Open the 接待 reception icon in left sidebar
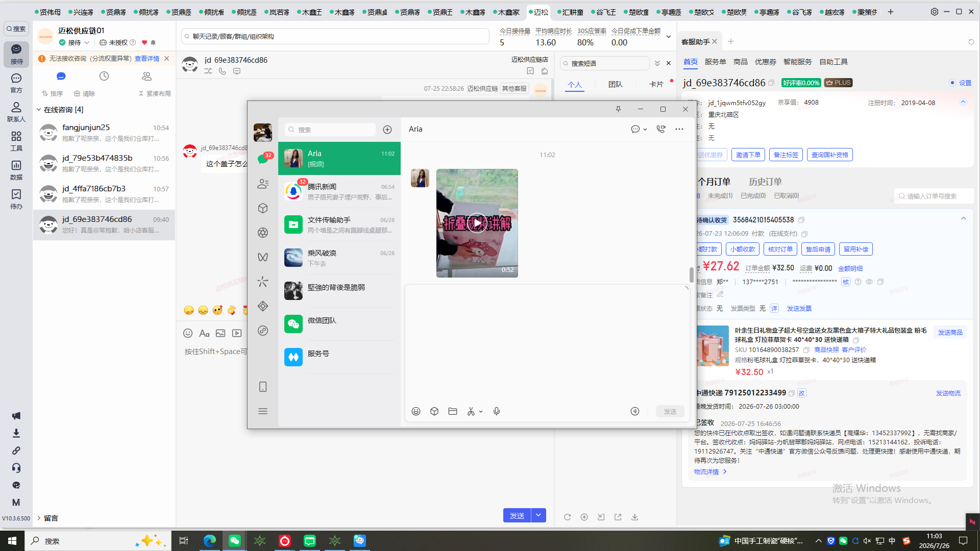Screen dimensions: 980x551 (x=16, y=54)
